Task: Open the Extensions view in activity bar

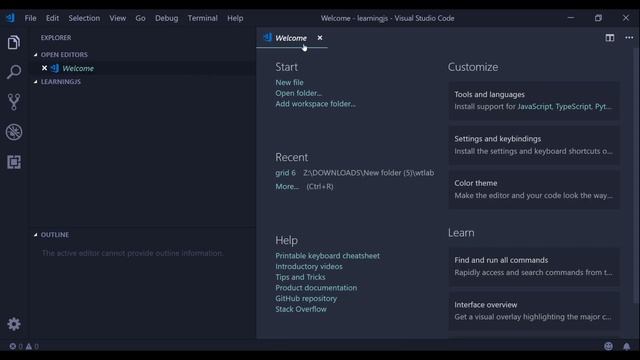Action: tap(13, 162)
